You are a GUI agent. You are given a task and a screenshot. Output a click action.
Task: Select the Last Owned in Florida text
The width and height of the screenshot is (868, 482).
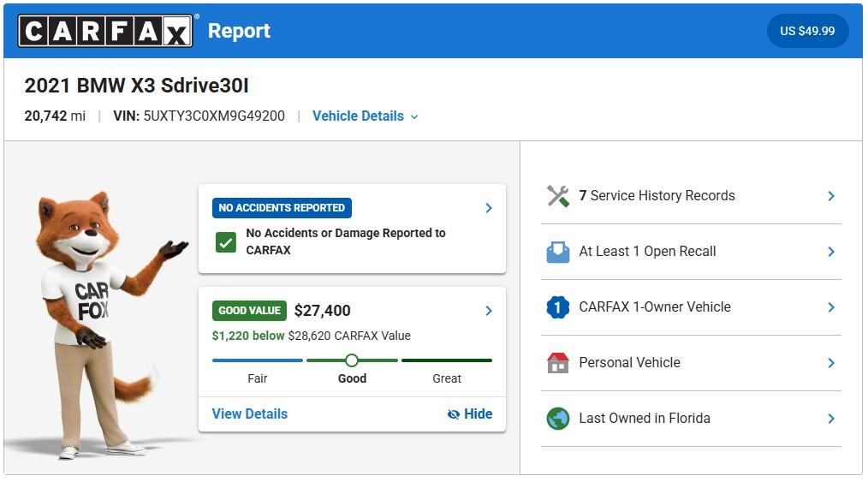click(645, 419)
